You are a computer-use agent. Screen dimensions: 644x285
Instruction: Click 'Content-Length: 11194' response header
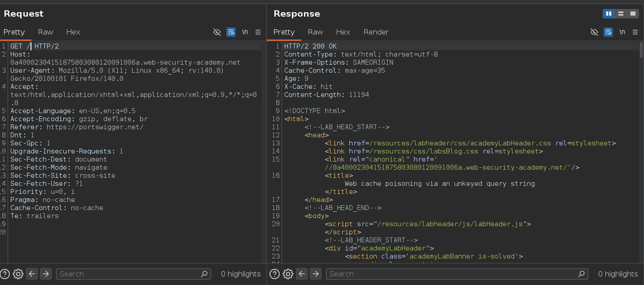coord(326,95)
